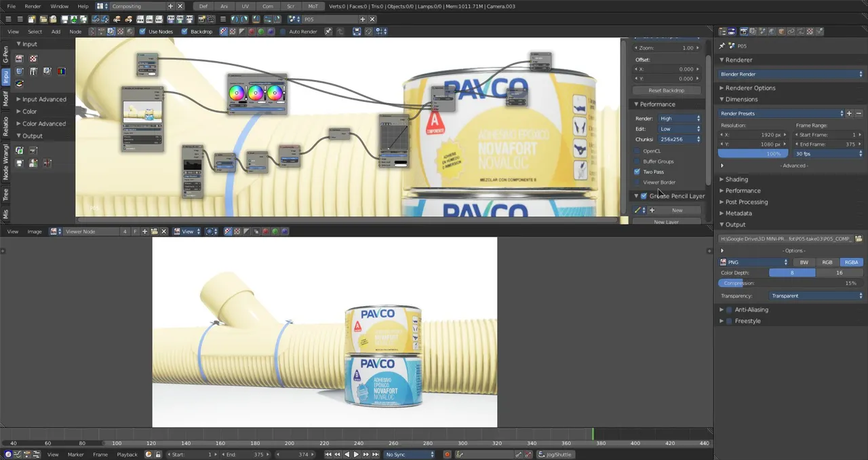
Task: Adjust the Compression slider at 15%
Action: (x=791, y=283)
